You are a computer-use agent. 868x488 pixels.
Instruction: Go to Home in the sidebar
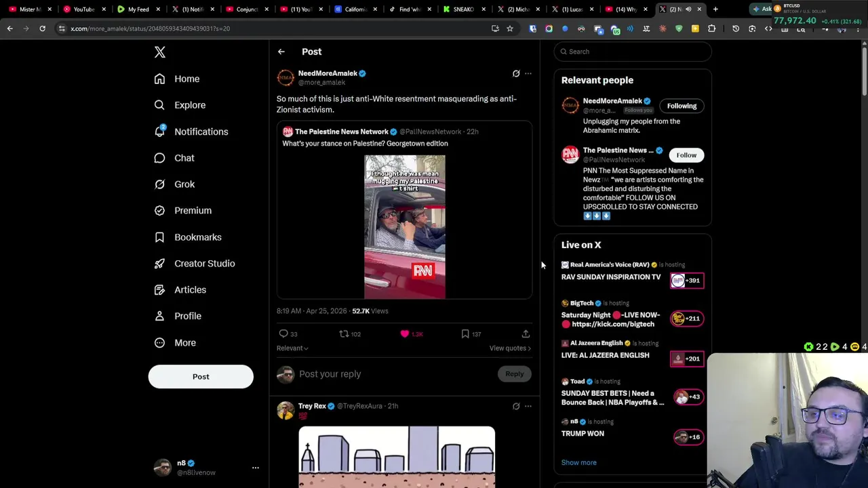(176, 79)
